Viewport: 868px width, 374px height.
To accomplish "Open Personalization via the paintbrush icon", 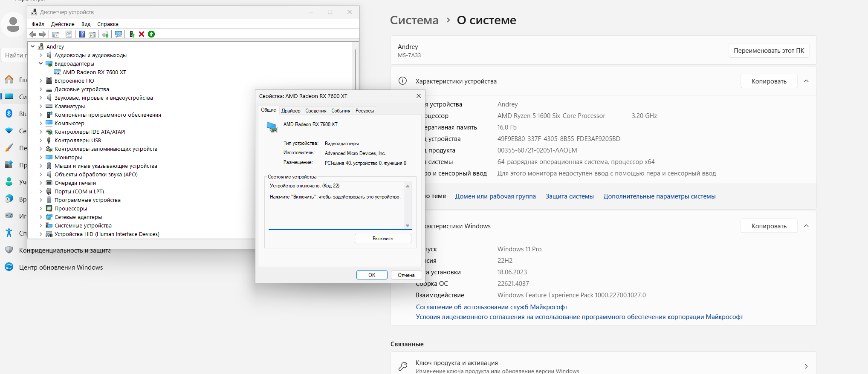I will click(x=9, y=148).
